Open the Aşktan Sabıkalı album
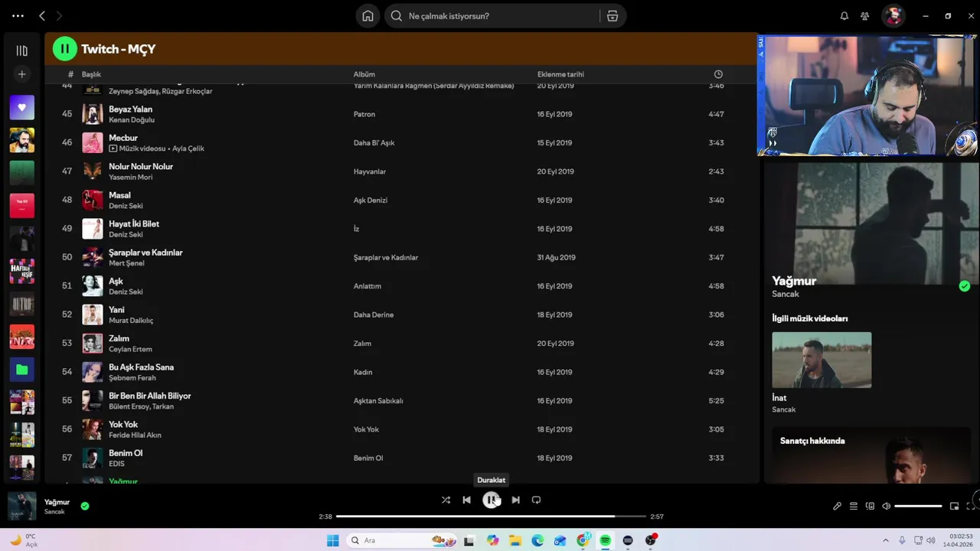This screenshot has height=551, width=980. point(378,400)
